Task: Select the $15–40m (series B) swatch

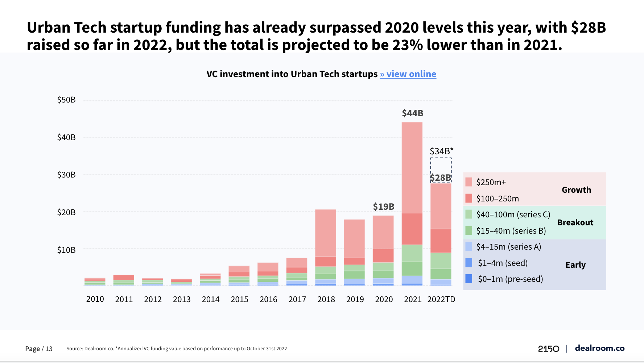Action: coord(468,230)
